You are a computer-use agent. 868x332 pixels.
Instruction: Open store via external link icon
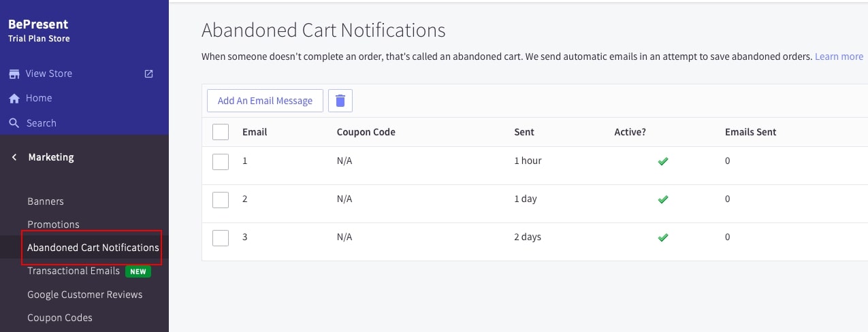149,73
